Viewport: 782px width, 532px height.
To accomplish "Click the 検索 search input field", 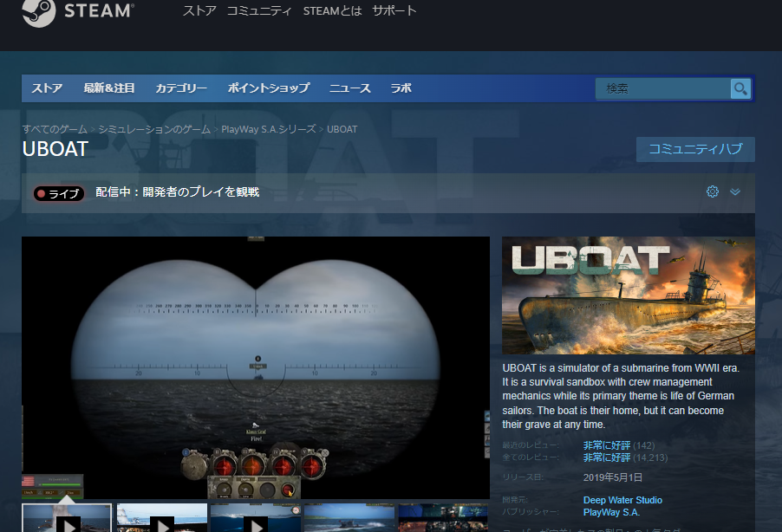I will pyautogui.click(x=662, y=88).
